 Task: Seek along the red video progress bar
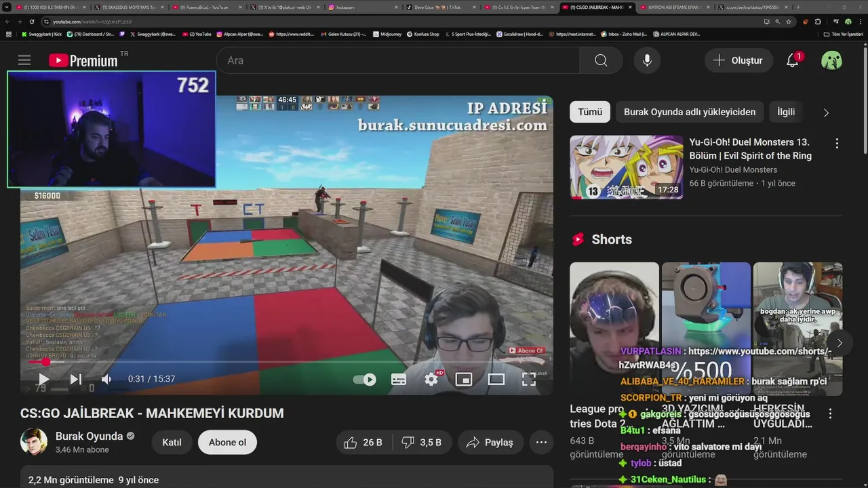(286, 362)
